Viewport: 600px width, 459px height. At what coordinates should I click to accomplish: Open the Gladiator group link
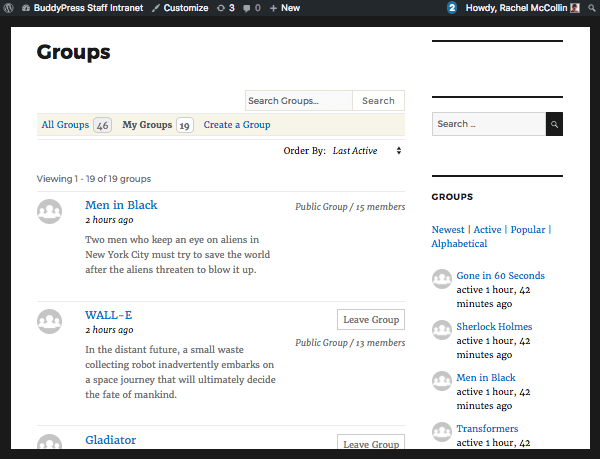pyautogui.click(x=111, y=440)
